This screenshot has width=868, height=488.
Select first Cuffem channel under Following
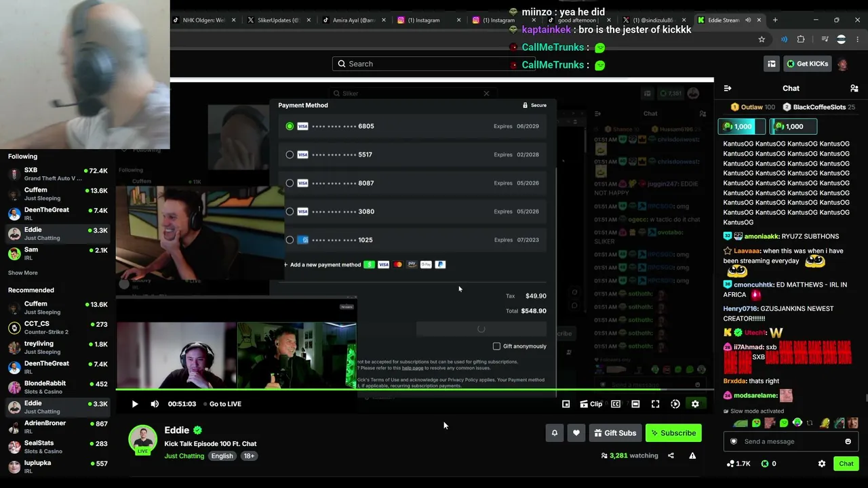click(x=58, y=194)
